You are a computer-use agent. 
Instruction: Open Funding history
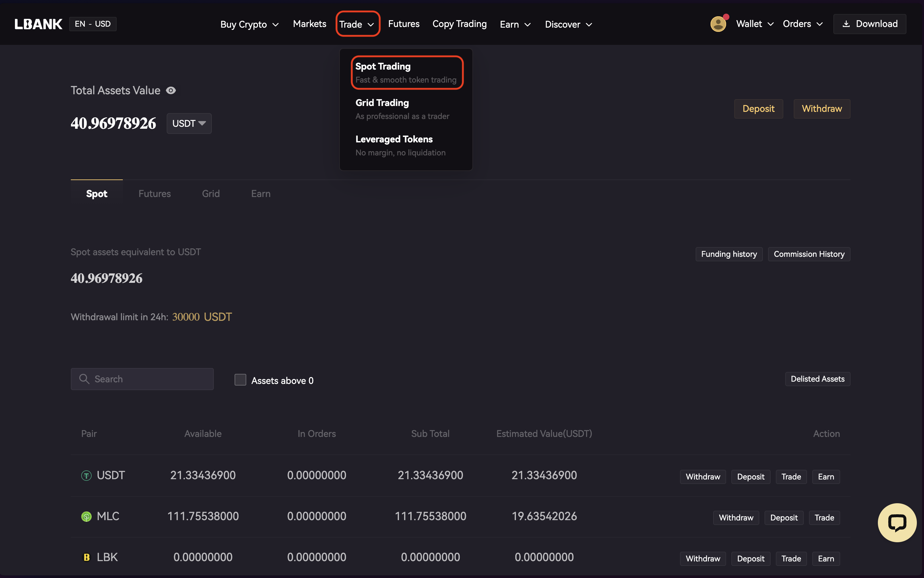coord(729,254)
